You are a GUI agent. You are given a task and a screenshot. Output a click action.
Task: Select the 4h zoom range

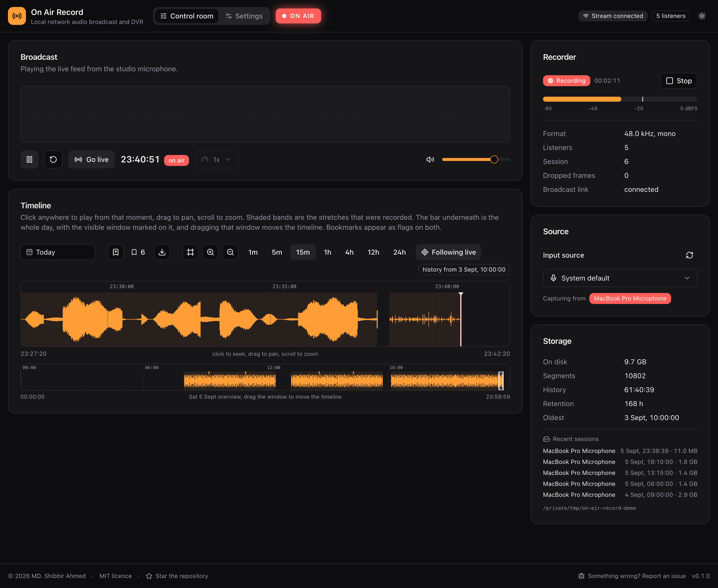pyautogui.click(x=349, y=252)
